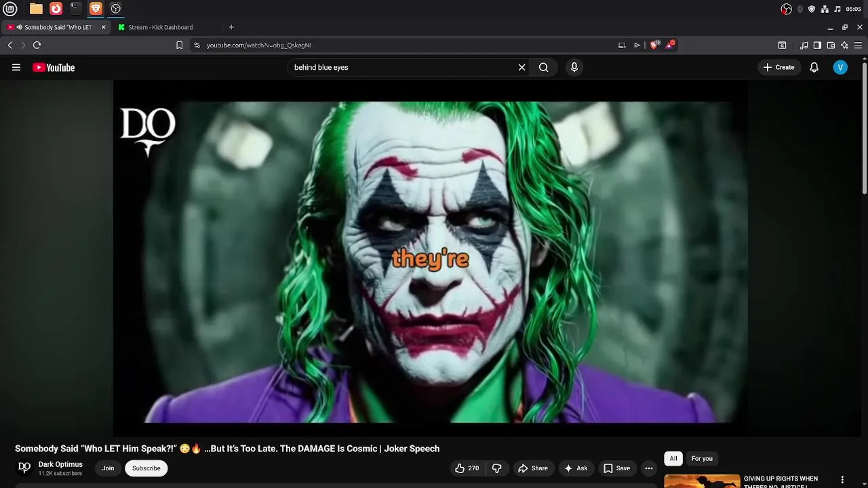The width and height of the screenshot is (868, 488).
Task: Search with your voice microphone button
Action: tap(574, 67)
